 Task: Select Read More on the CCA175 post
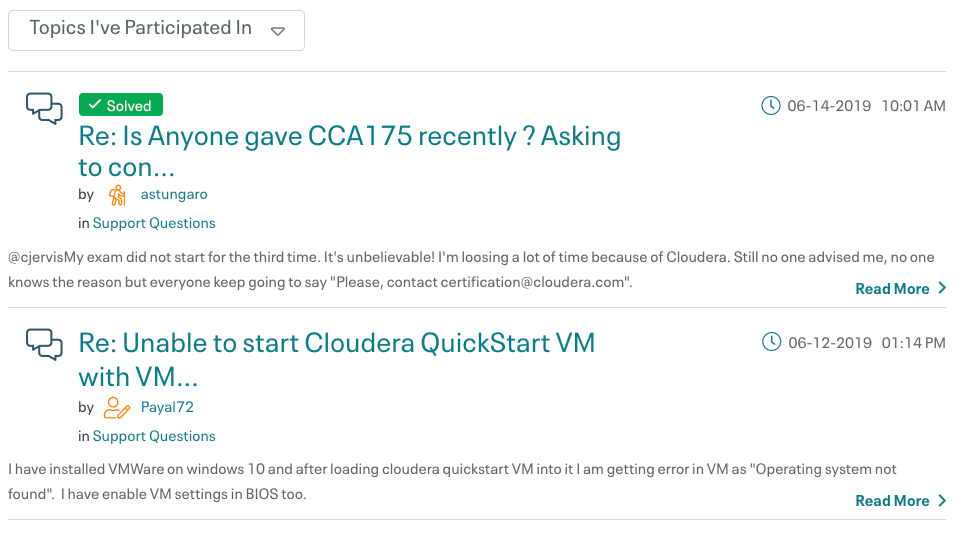(892, 289)
